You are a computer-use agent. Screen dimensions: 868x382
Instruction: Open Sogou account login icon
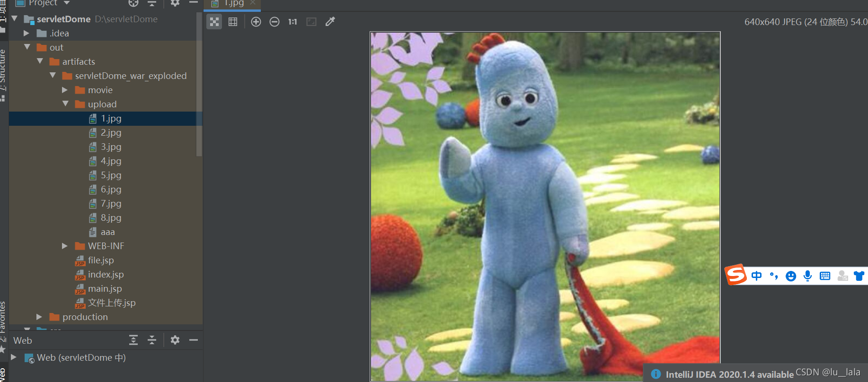point(842,276)
